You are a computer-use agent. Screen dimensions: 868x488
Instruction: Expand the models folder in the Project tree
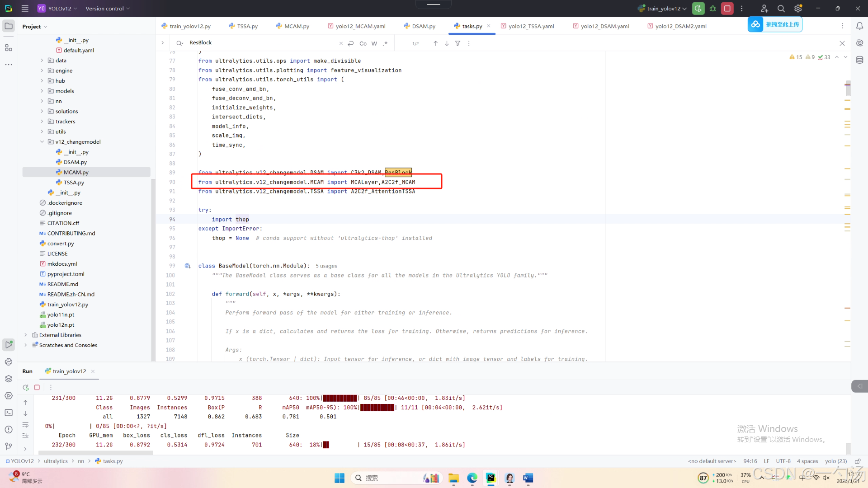pyautogui.click(x=42, y=91)
